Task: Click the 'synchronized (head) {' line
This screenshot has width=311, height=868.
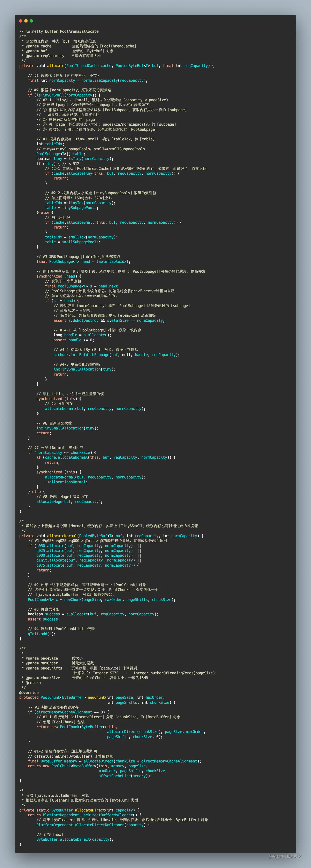Action: tap(59, 276)
